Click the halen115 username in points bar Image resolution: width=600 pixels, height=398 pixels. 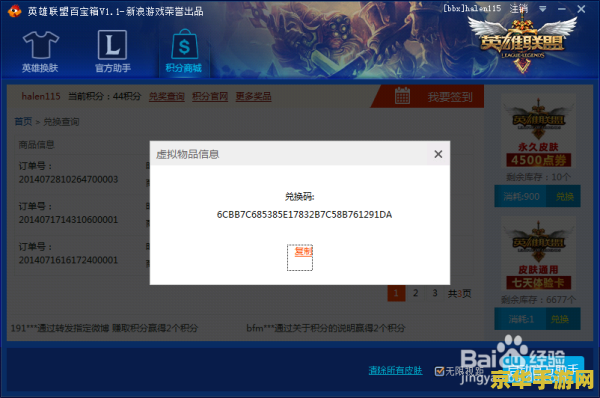[x=41, y=96]
